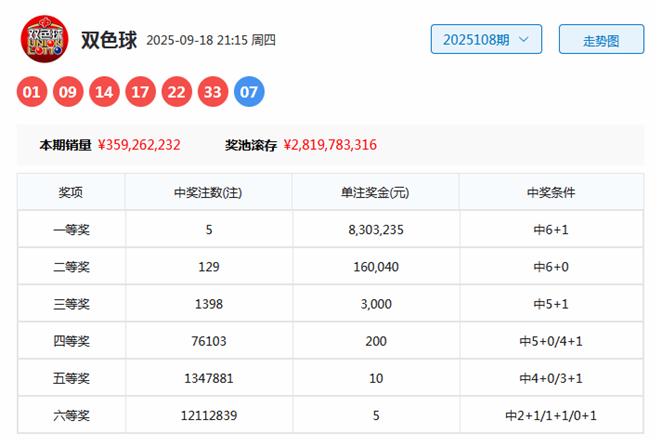
Task: Click fifth prize winner count 1347881
Action: pos(209,378)
